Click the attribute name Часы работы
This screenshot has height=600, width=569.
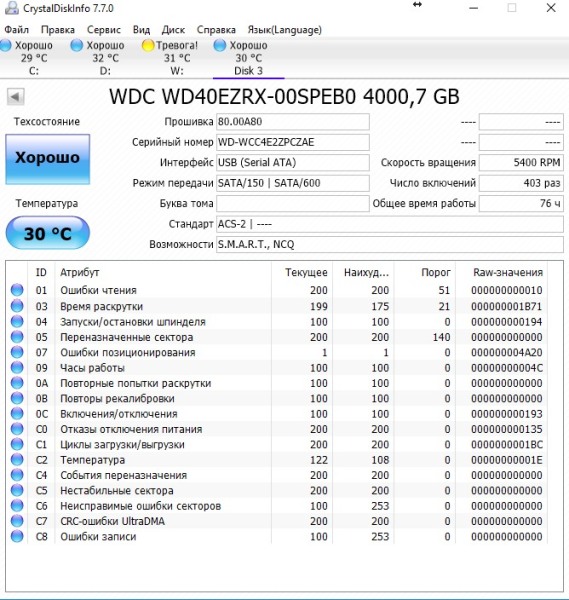93,368
